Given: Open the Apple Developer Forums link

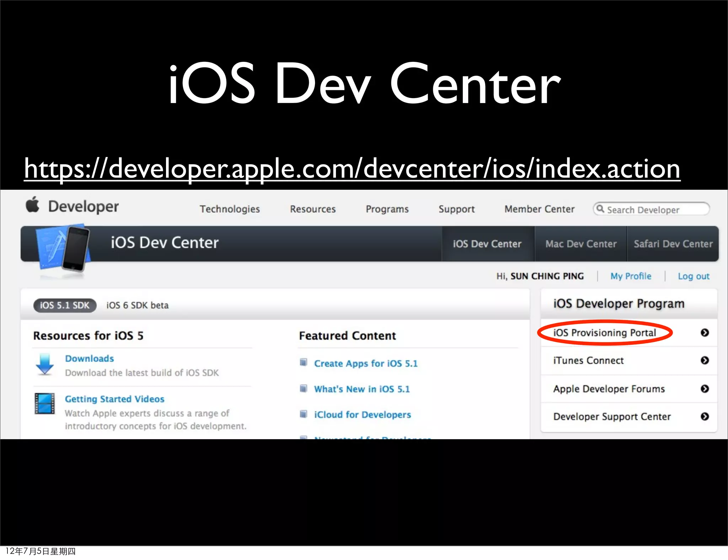Looking at the screenshot, I should (609, 389).
